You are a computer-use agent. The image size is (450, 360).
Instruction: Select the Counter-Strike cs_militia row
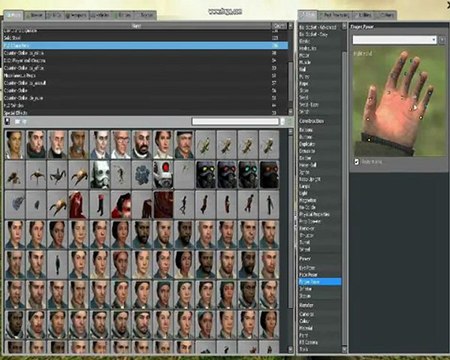tap(146, 53)
